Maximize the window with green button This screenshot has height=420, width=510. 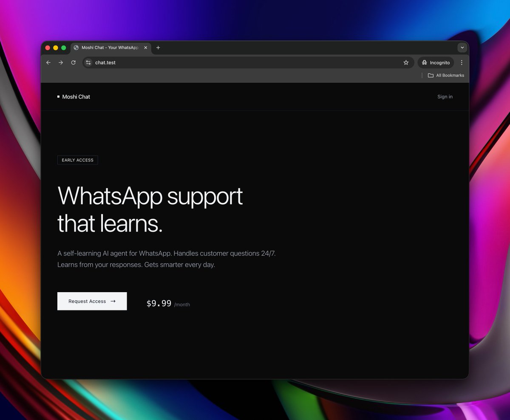tap(64, 48)
